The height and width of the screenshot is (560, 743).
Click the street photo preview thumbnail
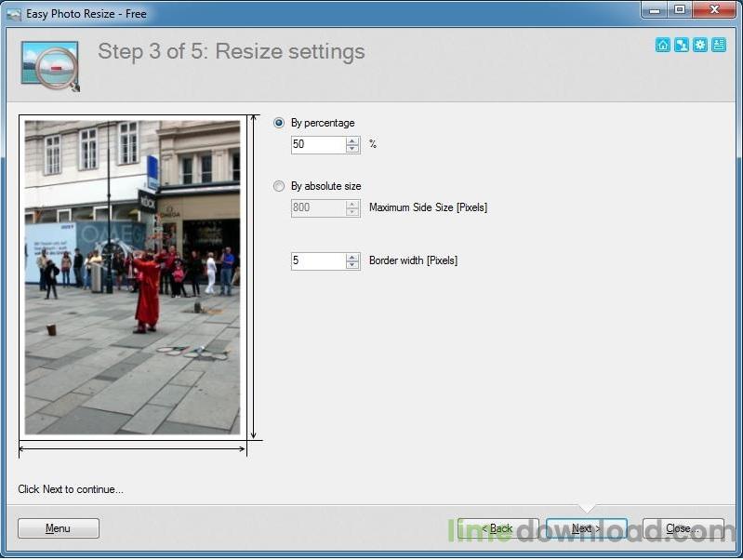point(131,276)
